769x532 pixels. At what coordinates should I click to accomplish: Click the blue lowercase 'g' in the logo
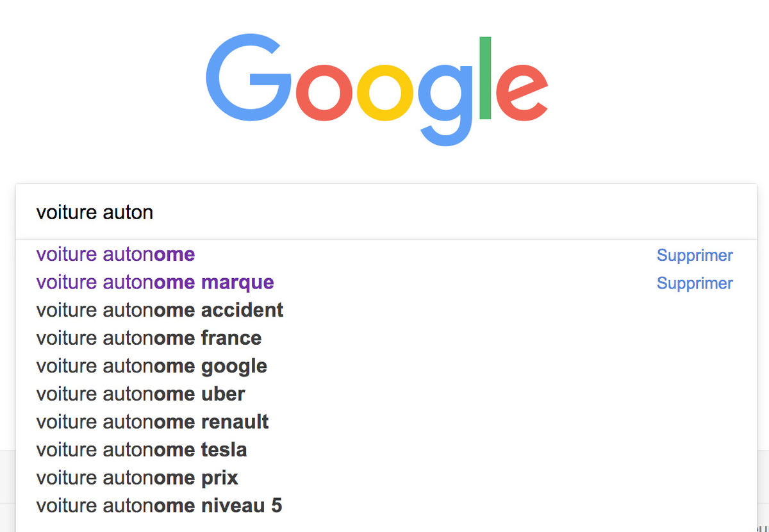(x=445, y=96)
